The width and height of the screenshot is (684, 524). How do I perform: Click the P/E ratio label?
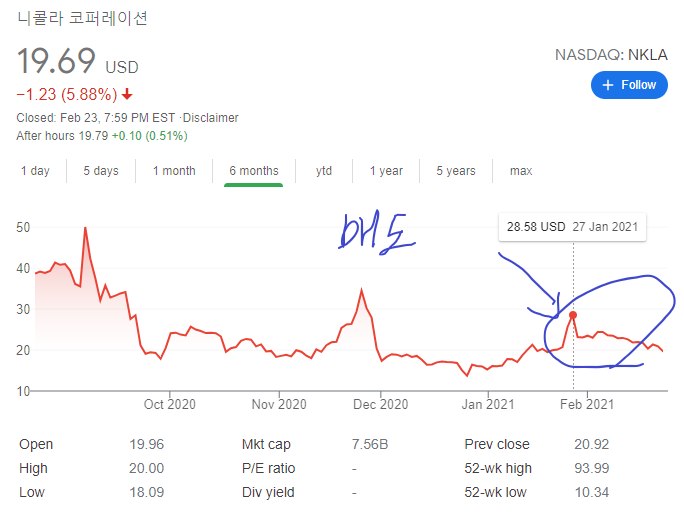click(x=268, y=468)
